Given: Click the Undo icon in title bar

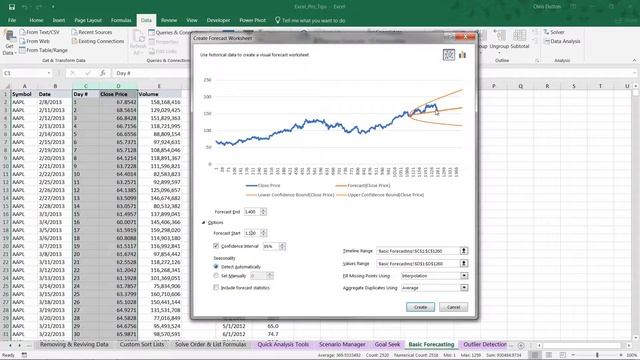Looking at the screenshot, I should [25, 7].
